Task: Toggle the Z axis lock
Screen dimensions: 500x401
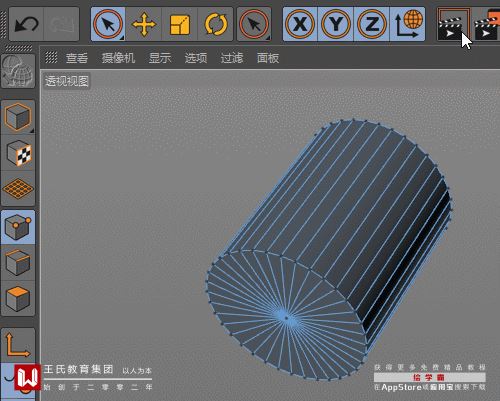Action: point(372,24)
